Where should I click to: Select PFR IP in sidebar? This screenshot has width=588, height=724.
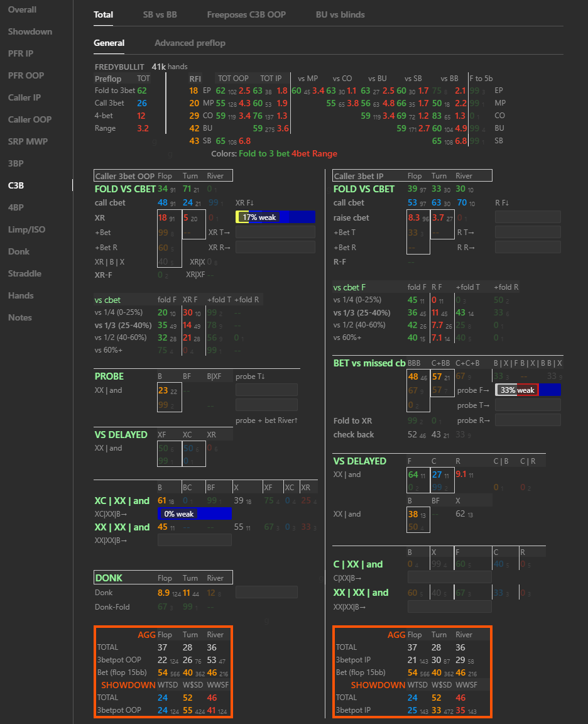21,53
